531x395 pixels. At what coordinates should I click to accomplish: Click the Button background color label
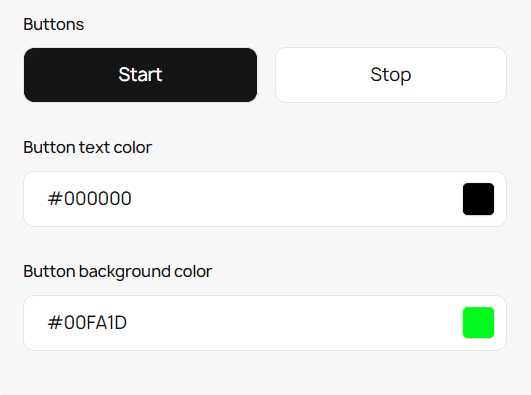pos(118,271)
